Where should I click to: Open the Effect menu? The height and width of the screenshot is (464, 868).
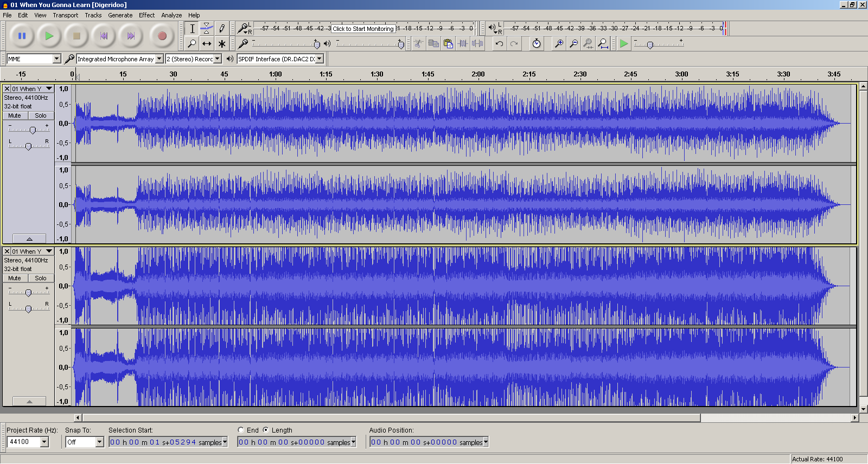pyautogui.click(x=147, y=15)
